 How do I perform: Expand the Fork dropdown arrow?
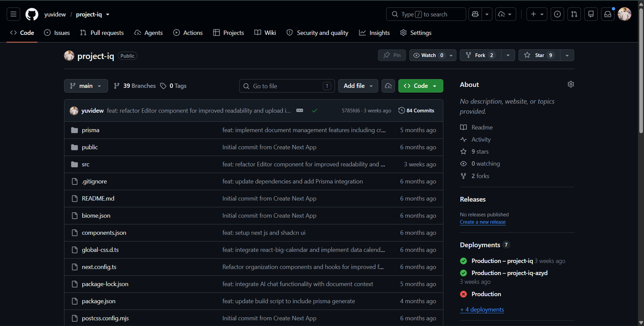(508, 55)
